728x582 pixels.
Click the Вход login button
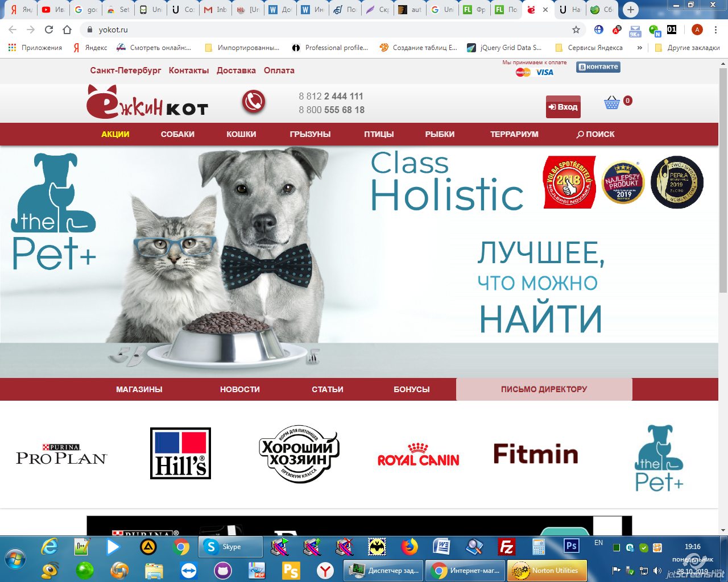pos(563,107)
